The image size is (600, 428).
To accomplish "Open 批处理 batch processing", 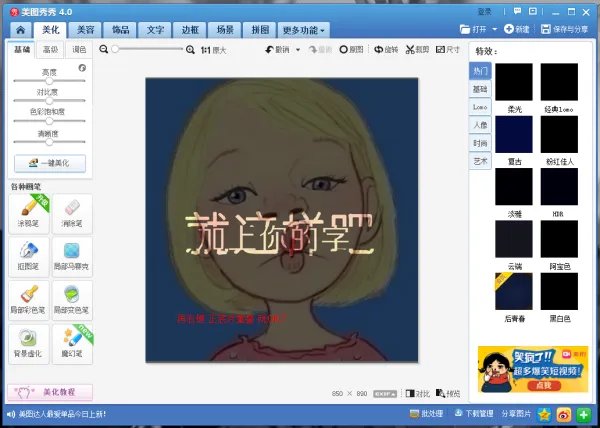I will point(426,413).
